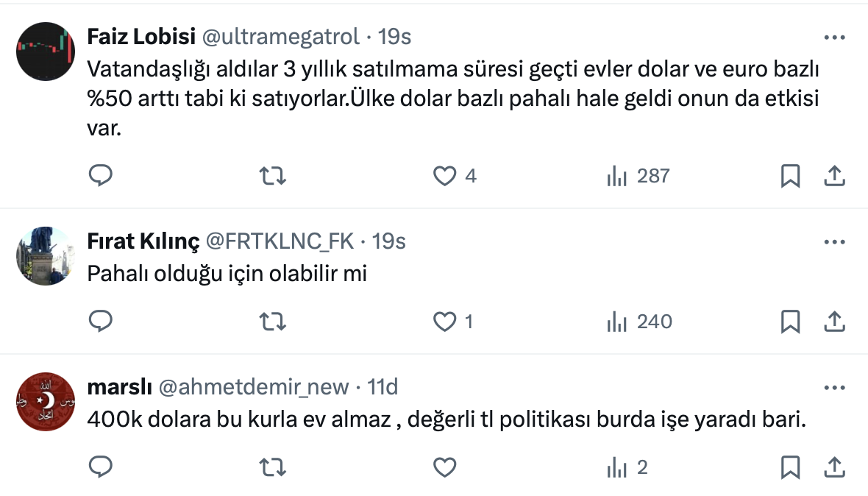
Task: Share Fırat Kılınç's tweet
Action: (x=833, y=322)
